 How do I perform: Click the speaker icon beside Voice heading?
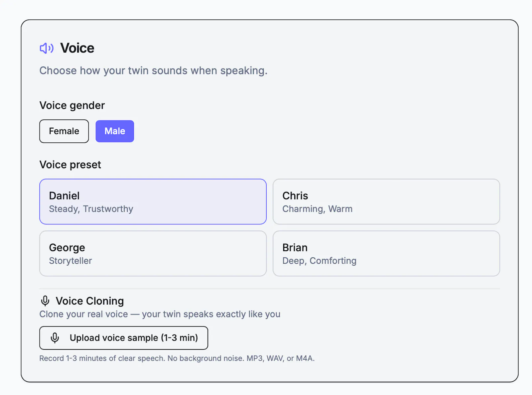(x=47, y=48)
